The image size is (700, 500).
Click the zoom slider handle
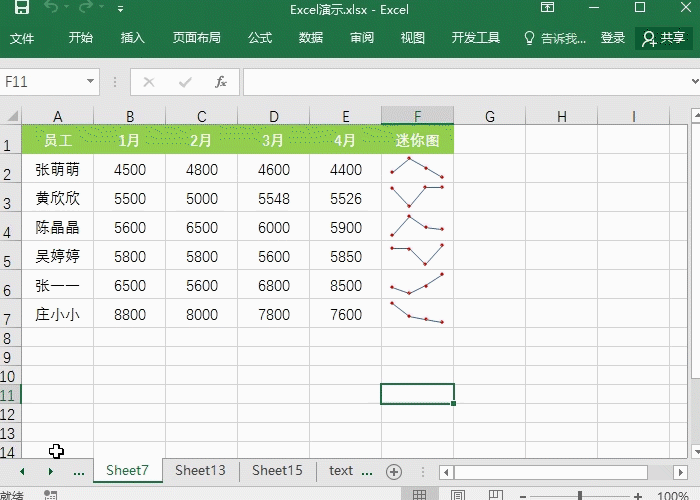[579, 495]
